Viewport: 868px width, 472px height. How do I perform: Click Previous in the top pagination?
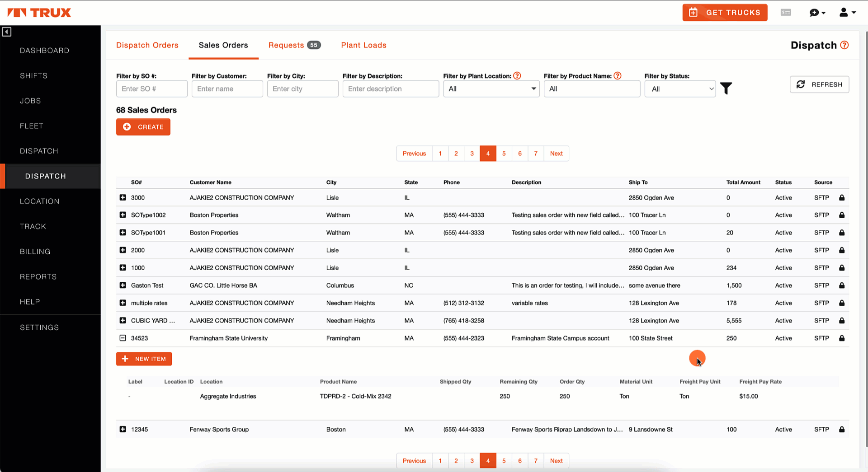coord(414,154)
